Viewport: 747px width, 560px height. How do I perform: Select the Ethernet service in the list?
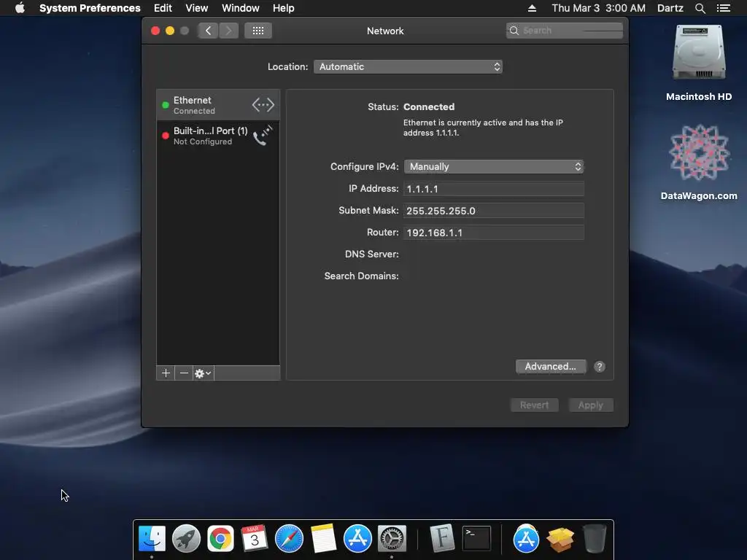[218, 105]
